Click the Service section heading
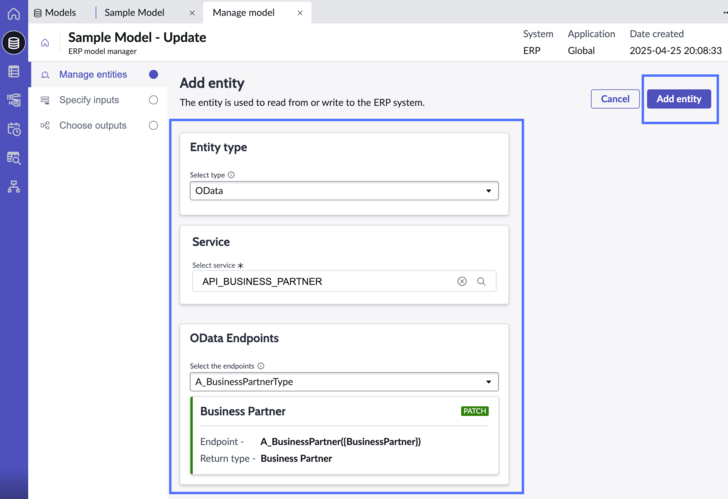The height and width of the screenshot is (499, 728). [x=211, y=242]
